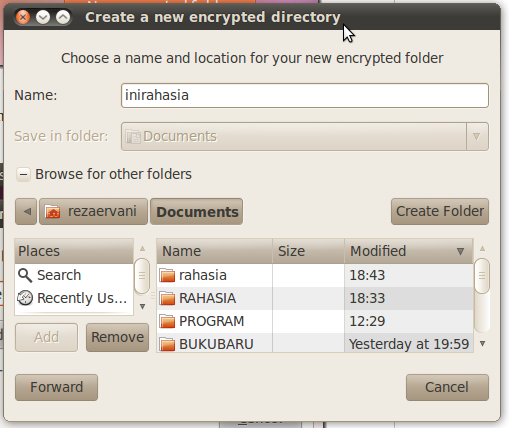
Task: Click the rezaervani home folder icon
Action: pyautogui.click(x=53, y=212)
